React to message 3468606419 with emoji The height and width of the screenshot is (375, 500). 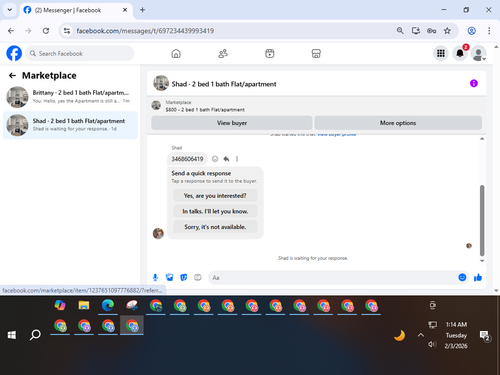pyautogui.click(x=215, y=159)
